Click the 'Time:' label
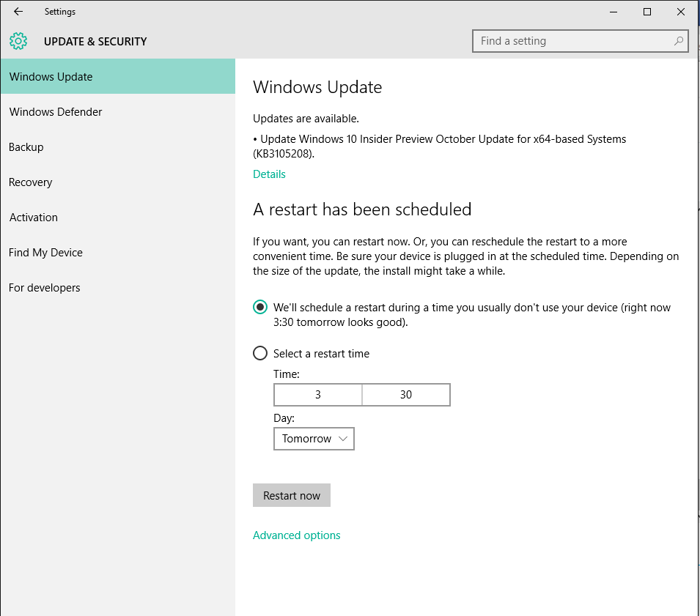700x616 pixels. click(x=287, y=374)
